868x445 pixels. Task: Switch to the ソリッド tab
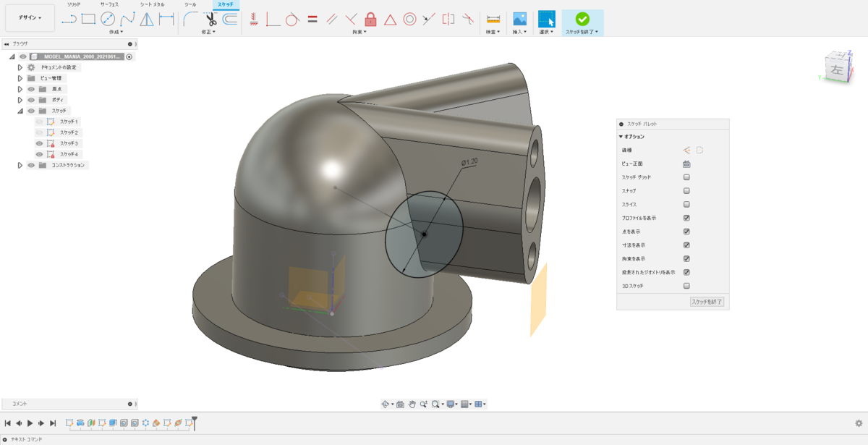pyautogui.click(x=74, y=4)
